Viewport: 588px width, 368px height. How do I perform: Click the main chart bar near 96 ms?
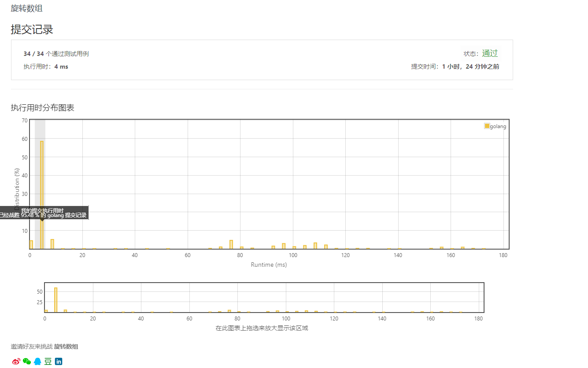coord(284,246)
